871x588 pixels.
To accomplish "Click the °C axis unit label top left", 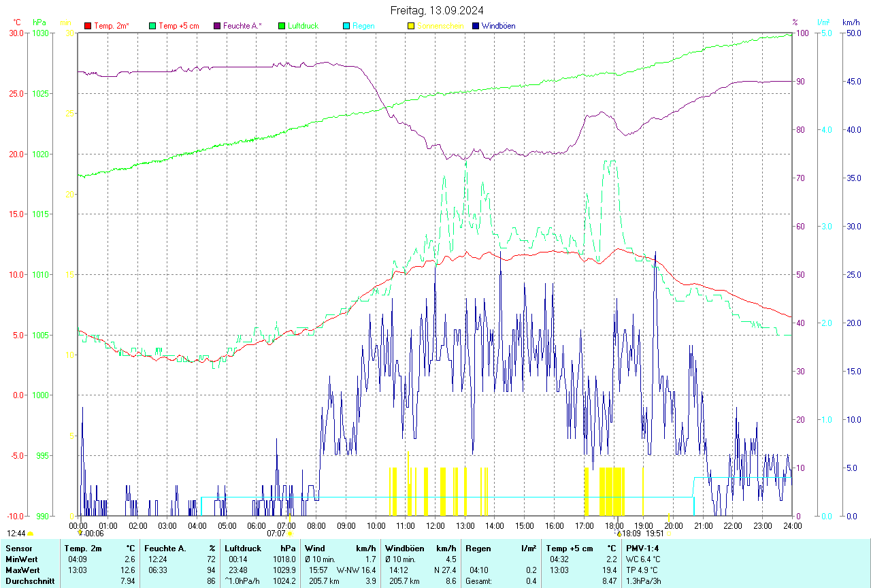I will [18, 22].
